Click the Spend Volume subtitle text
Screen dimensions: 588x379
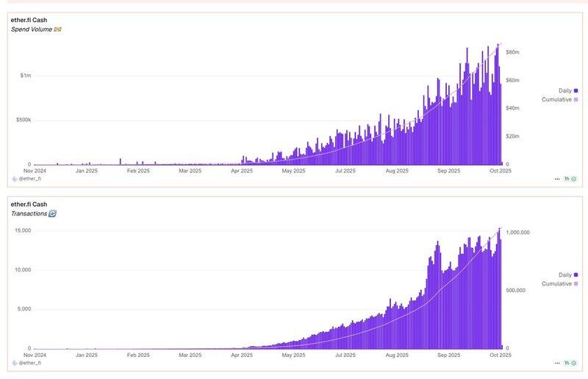32,29
